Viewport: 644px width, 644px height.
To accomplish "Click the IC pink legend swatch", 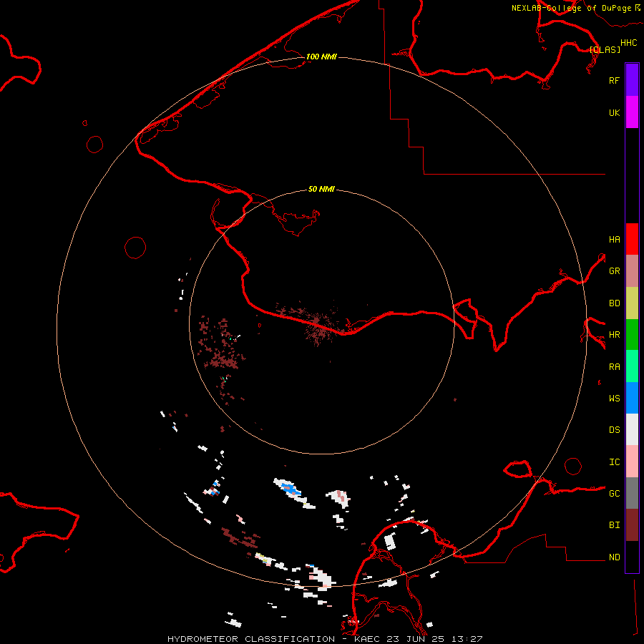I will [632, 462].
